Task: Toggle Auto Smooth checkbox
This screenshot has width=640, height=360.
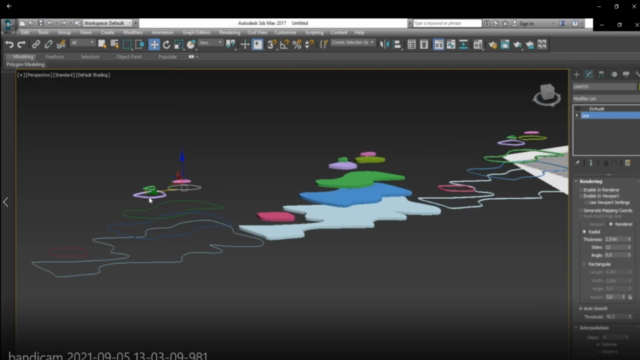Action: (x=581, y=309)
